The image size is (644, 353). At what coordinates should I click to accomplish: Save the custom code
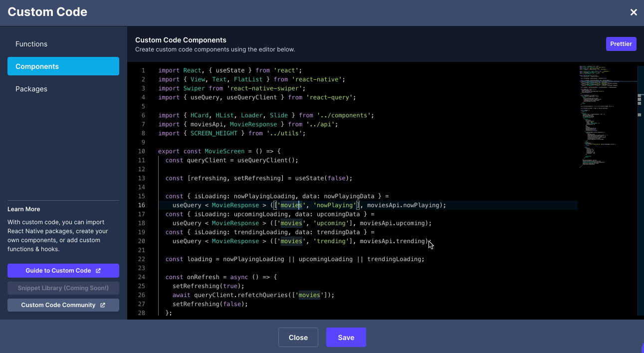tap(346, 338)
